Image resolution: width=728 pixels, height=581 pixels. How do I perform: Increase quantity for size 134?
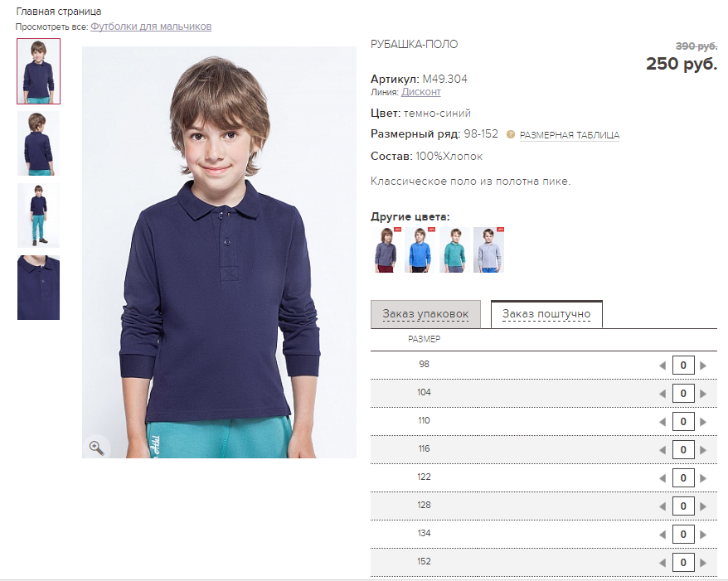click(x=703, y=535)
